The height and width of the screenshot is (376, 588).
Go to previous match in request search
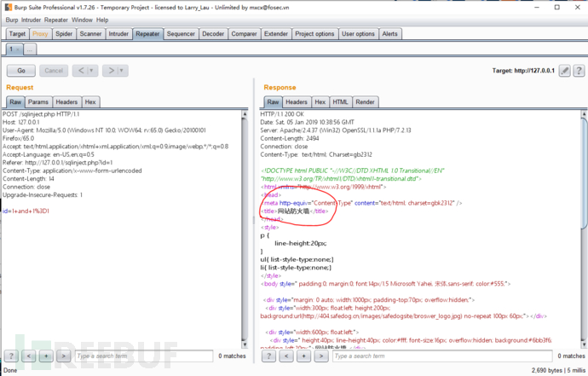pyautogui.click(x=29, y=356)
